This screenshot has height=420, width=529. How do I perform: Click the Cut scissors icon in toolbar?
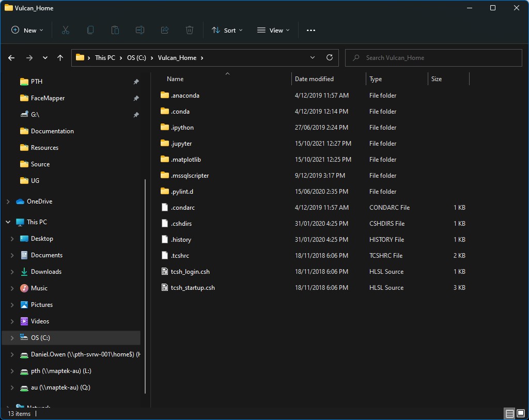click(x=66, y=30)
